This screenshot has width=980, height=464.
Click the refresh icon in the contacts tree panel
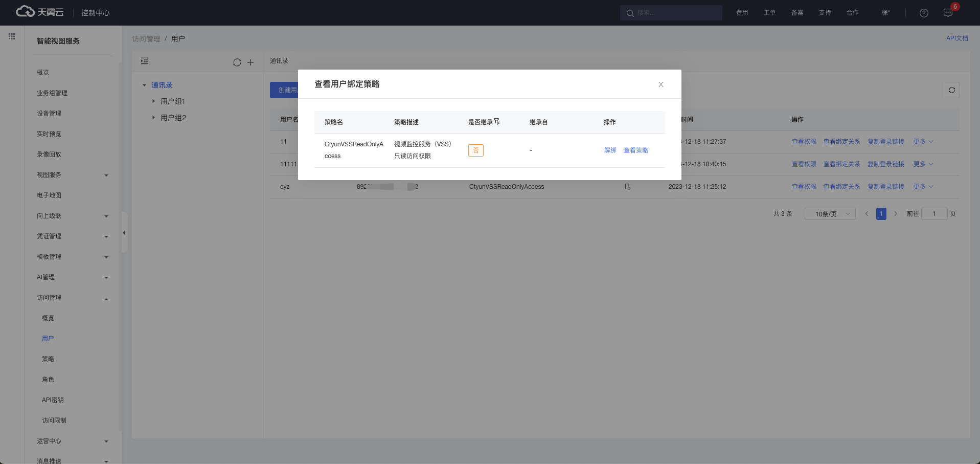[237, 62]
